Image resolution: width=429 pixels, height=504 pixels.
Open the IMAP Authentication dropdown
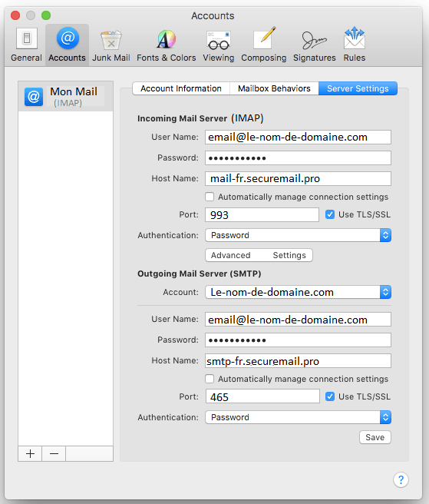(298, 235)
